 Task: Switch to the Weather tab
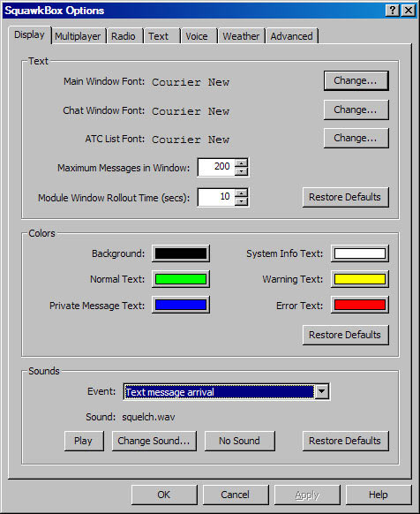[x=241, y=36]
